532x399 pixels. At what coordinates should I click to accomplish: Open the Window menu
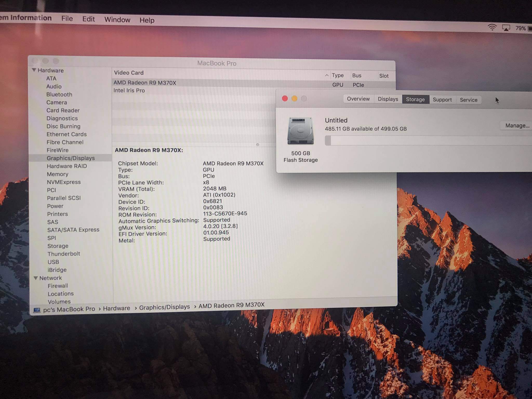click(117, 20)
